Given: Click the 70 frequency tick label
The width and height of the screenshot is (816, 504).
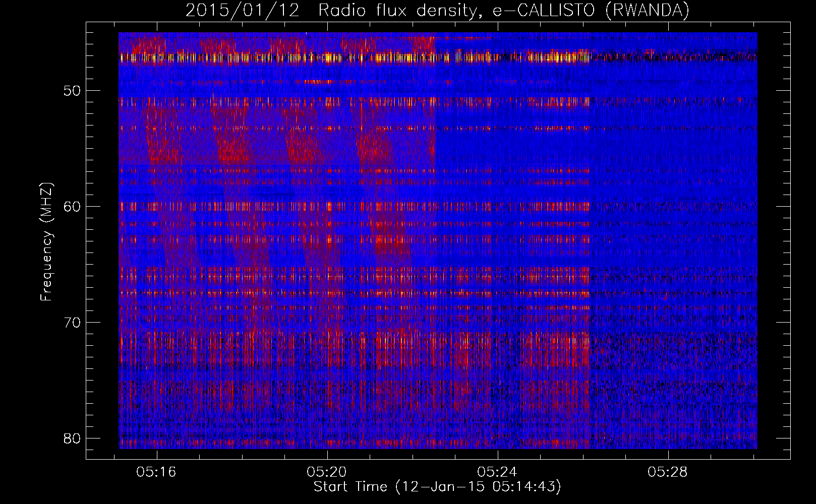Looking at the screenshot, I should 72,323.
